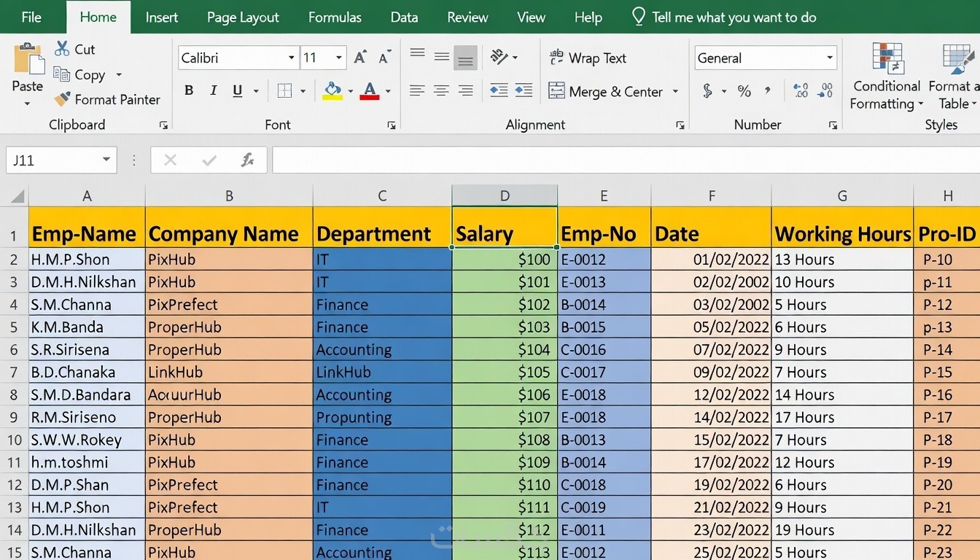Toggle Bottom Align button
The image size is (980, 560).
click(465, 58)
